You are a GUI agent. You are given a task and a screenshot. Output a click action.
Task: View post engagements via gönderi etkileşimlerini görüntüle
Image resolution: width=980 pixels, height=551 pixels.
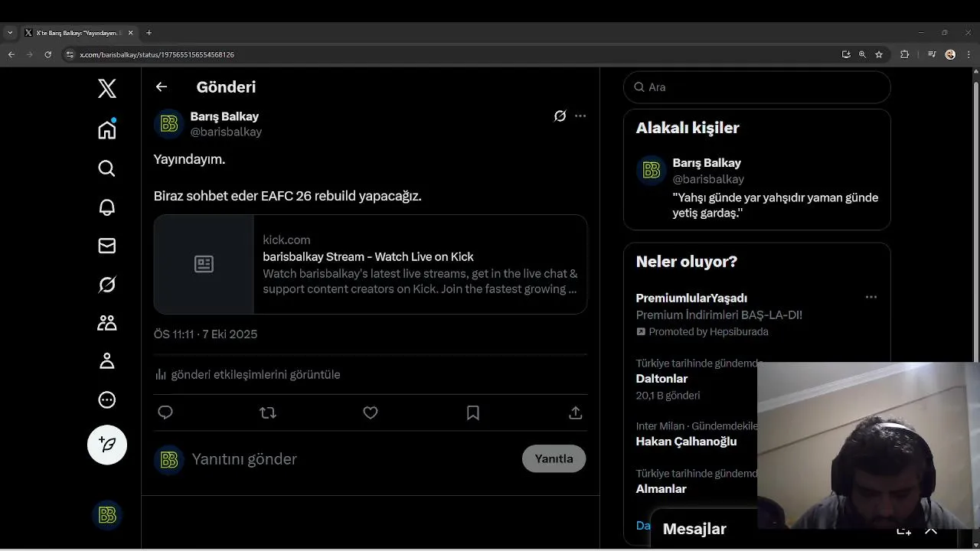[247, 374]
